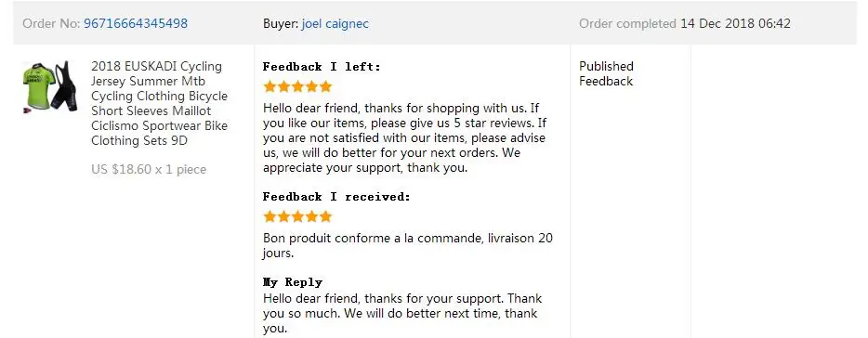Click the green cycling jersey product thumbnail
Image resolution: width=868 pixels, height=338 pixels.
point(50,87)
